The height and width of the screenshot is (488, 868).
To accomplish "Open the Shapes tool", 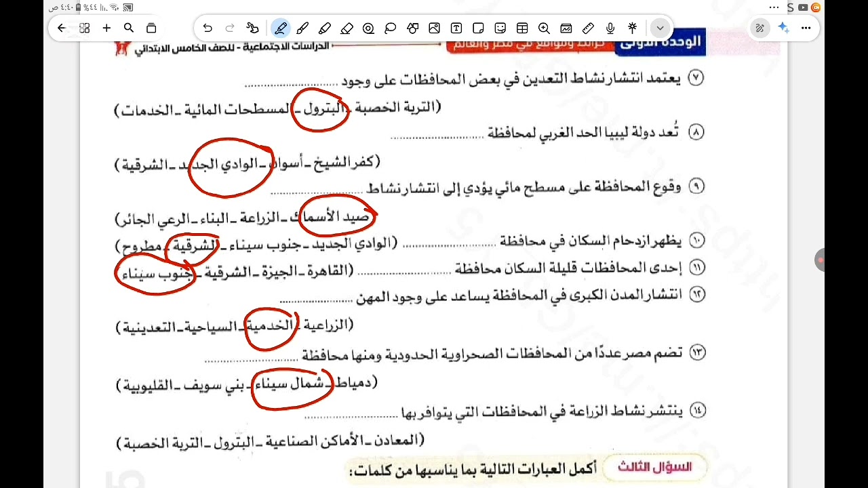I will 412,28.
